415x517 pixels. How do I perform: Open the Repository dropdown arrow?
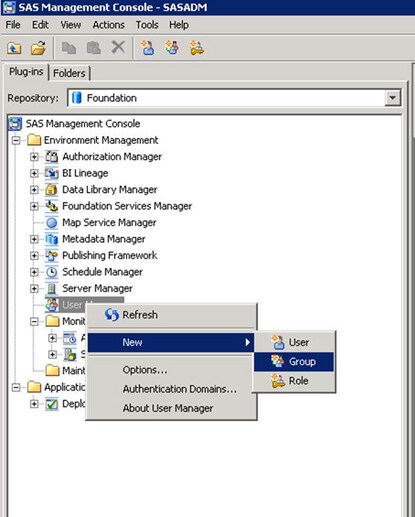(393, 98)
